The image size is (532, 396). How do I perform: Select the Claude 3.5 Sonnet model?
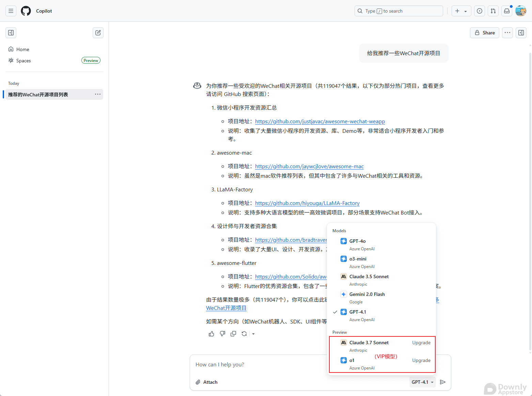click(381, 280)
